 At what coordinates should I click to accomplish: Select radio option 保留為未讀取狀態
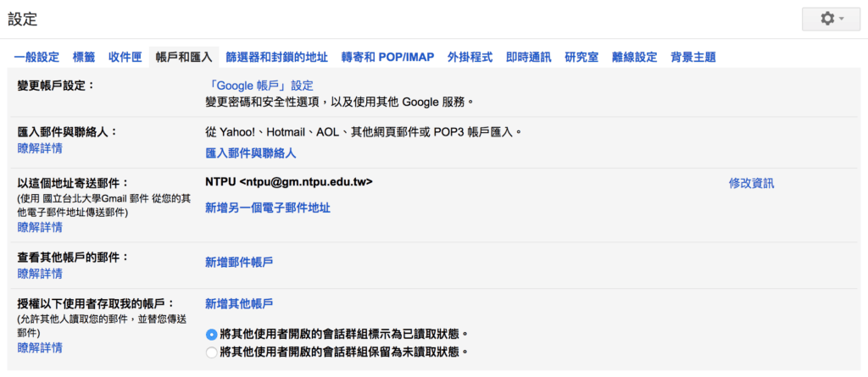point(211,352)
